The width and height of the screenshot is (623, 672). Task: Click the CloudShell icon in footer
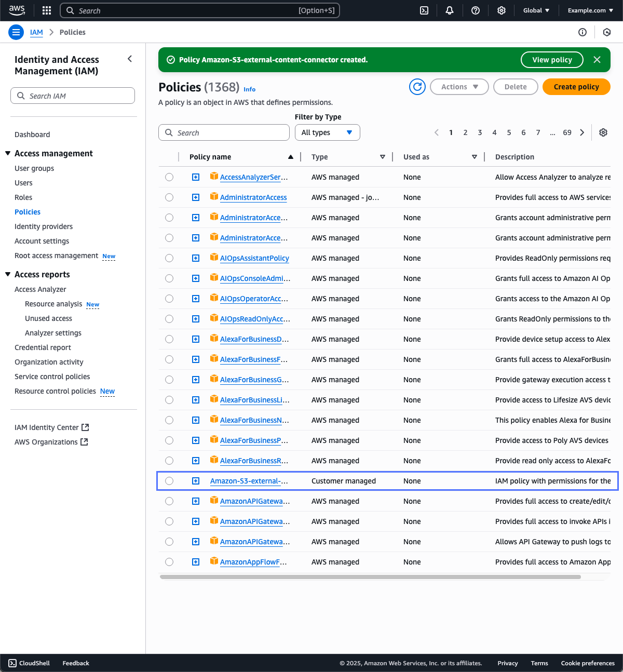tap(12, 663)
